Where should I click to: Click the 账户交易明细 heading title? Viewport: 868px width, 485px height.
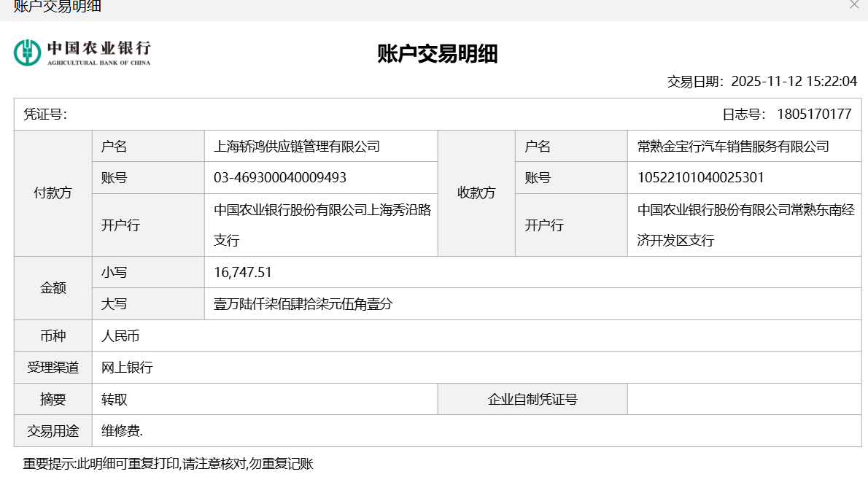437,54
